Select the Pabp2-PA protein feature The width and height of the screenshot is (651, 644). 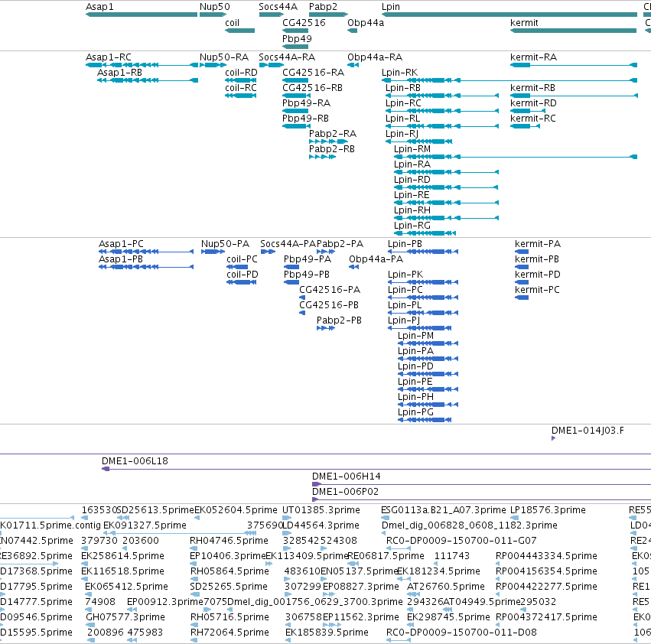coord(327,252)
